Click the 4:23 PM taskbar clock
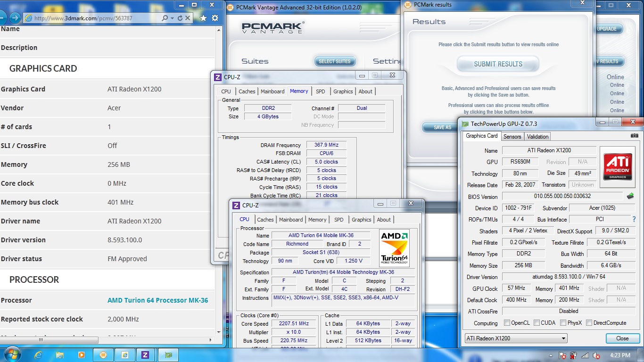 (619, 355)
